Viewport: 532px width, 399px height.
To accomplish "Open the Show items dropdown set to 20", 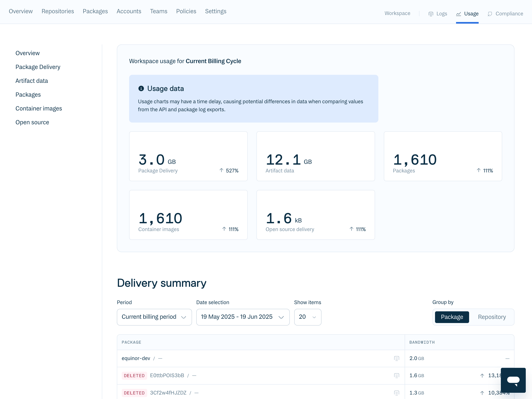I will click(x=308, y=317).
